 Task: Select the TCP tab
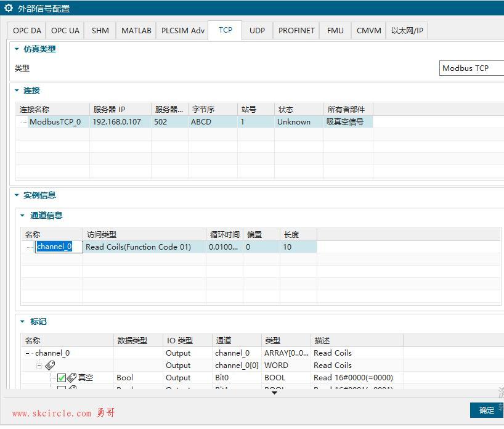(x=226, y=30)
